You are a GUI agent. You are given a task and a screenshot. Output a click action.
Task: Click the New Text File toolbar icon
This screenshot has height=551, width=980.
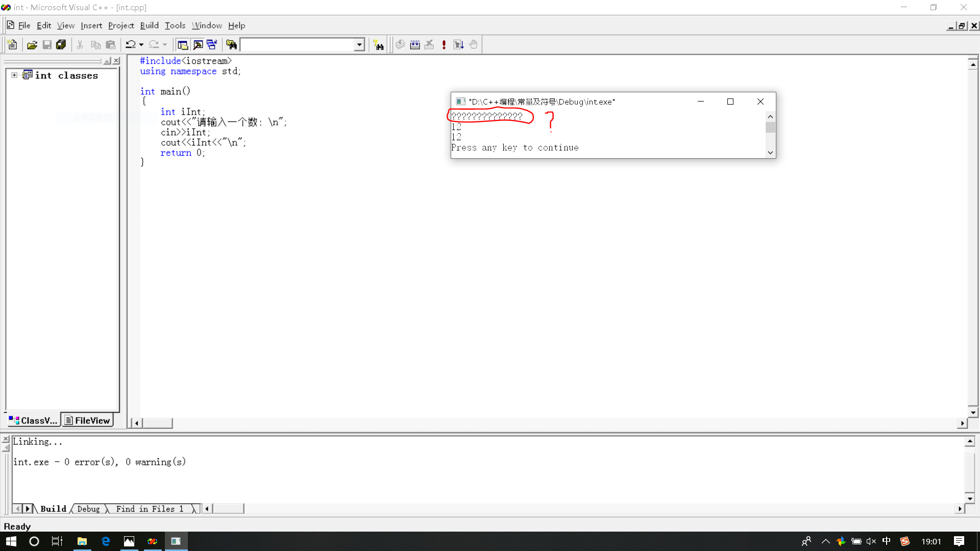click(12, 45)
